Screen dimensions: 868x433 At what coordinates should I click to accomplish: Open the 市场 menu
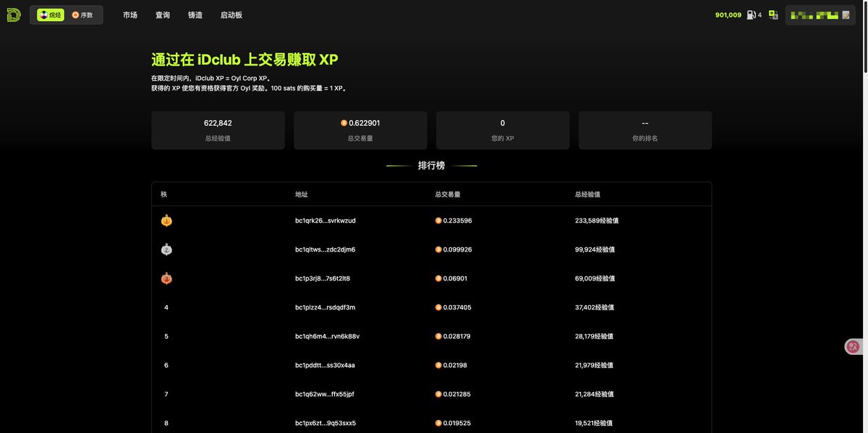[x=130, y=15]
